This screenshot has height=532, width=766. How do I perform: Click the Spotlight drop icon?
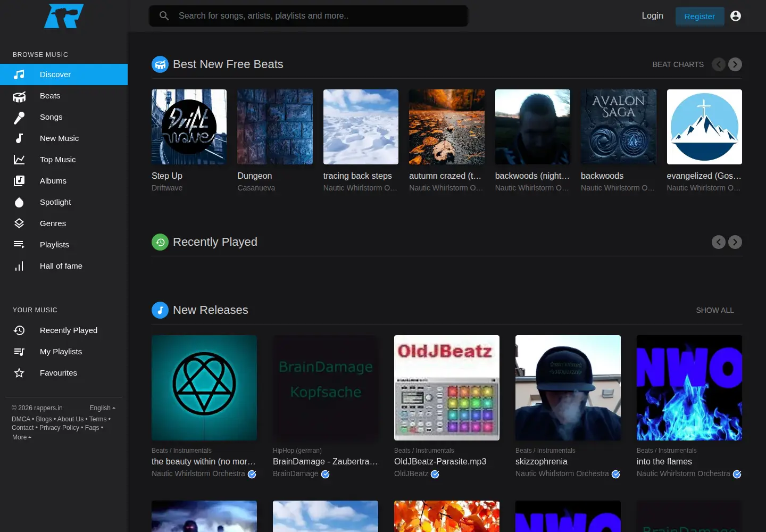(x=19, y=202)
